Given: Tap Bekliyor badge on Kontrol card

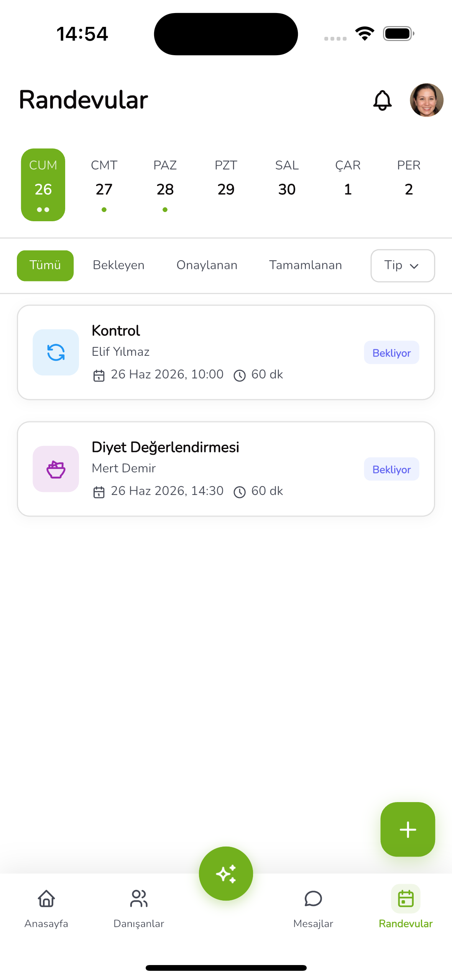Looking at the screenshot, I should pos(391,352).
